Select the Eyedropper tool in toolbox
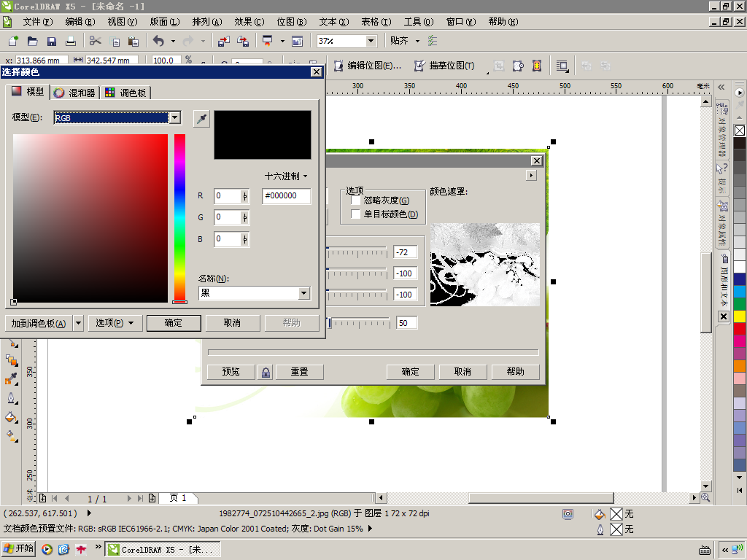This screenshot has width=747, height=560. pyautogui.click(x=12, y=379)
